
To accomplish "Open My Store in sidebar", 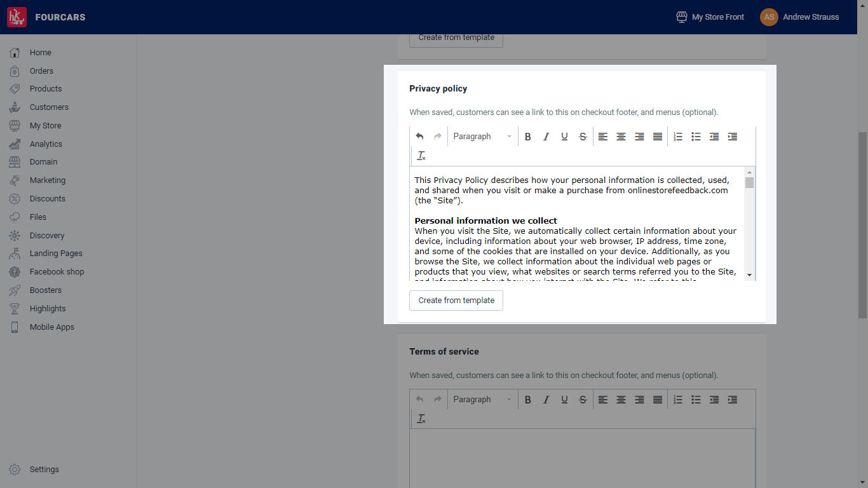I will point(46,126).
